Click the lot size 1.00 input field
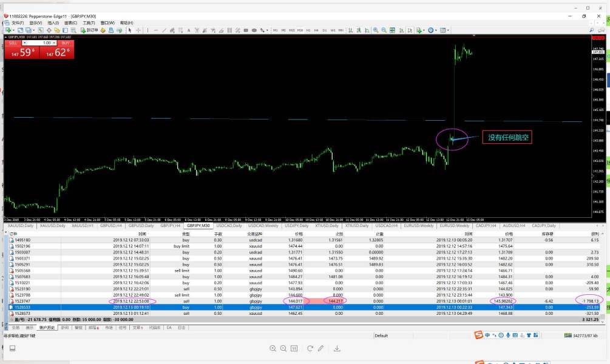Viewport: 610px width, 364px height. [x=39, y=43]
